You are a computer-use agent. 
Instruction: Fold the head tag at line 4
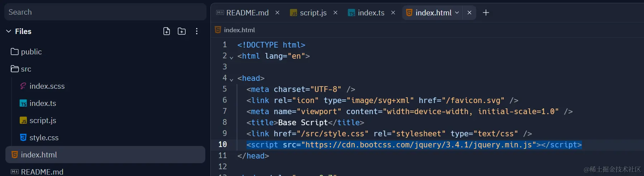[232, 79]
